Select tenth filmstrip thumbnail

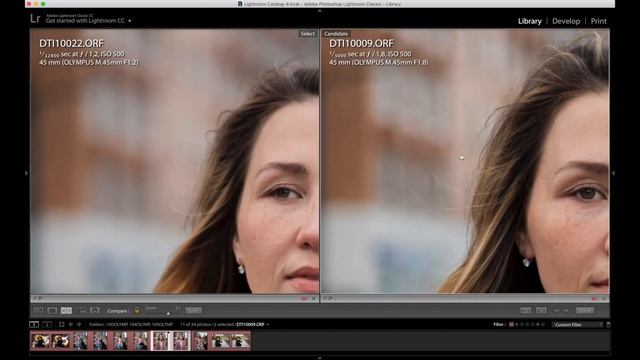(220, 341)
